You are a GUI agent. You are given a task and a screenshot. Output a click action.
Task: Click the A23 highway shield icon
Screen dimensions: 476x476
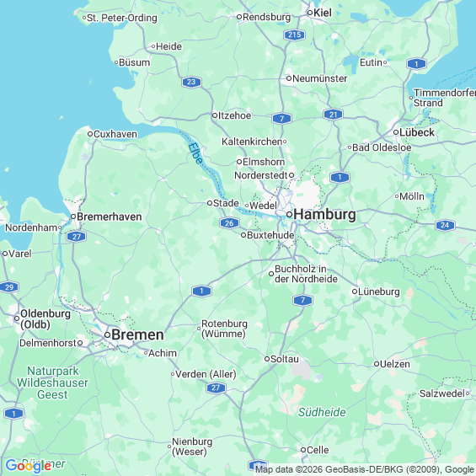coord(191,82)
